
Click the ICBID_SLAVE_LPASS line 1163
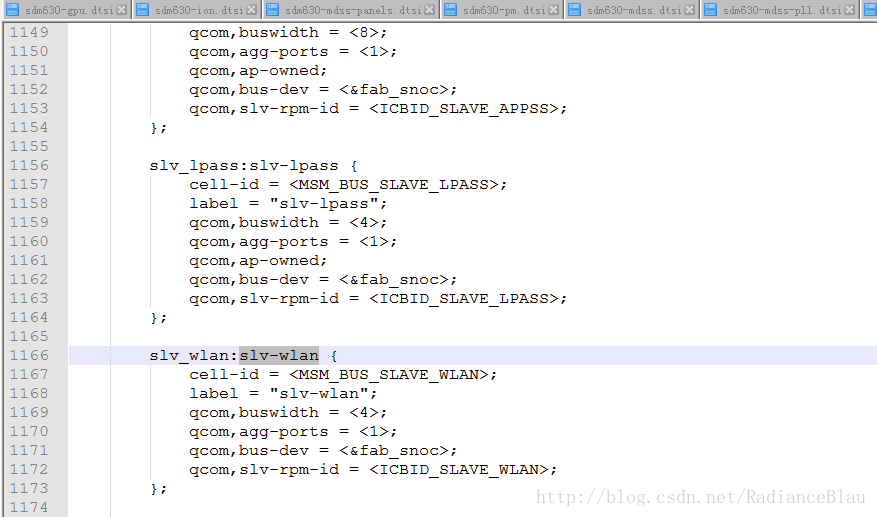pos(378,299)
